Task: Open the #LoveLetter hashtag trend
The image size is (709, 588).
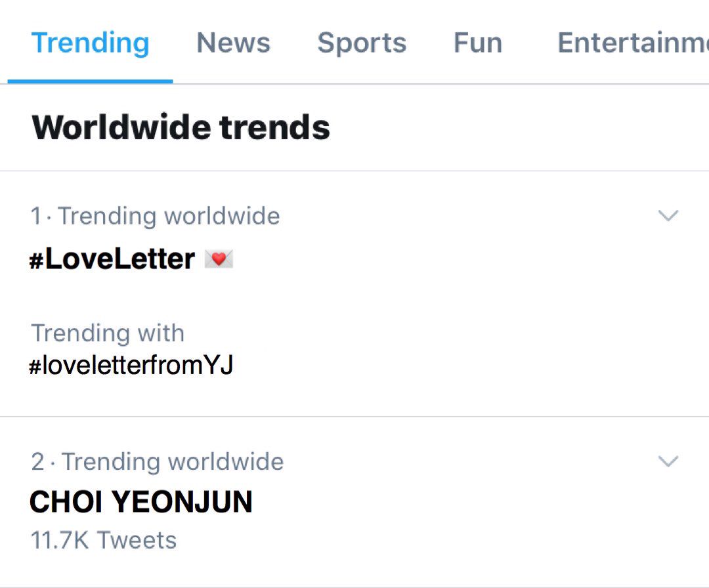Action: [112, 259]
